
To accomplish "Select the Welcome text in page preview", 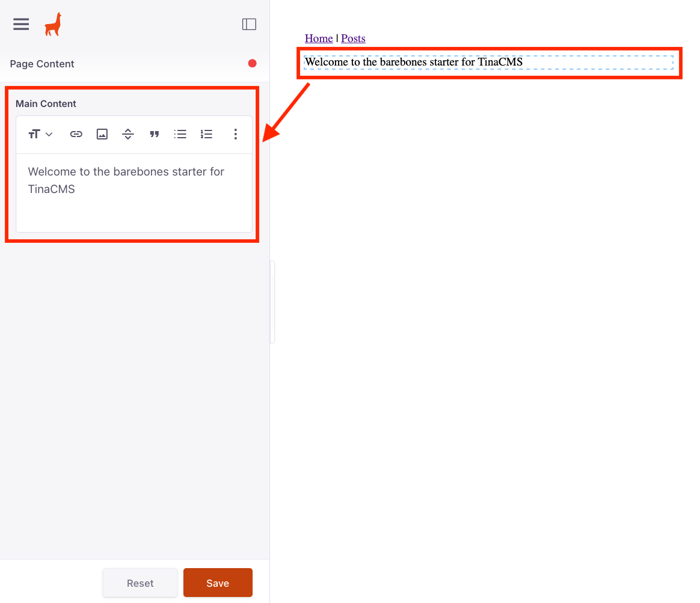I will coord(414,62).
